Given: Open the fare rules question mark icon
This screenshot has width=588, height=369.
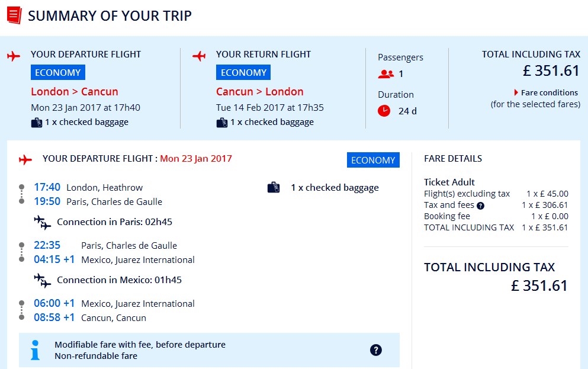Looking at the screenshot, I should point(376,350).
